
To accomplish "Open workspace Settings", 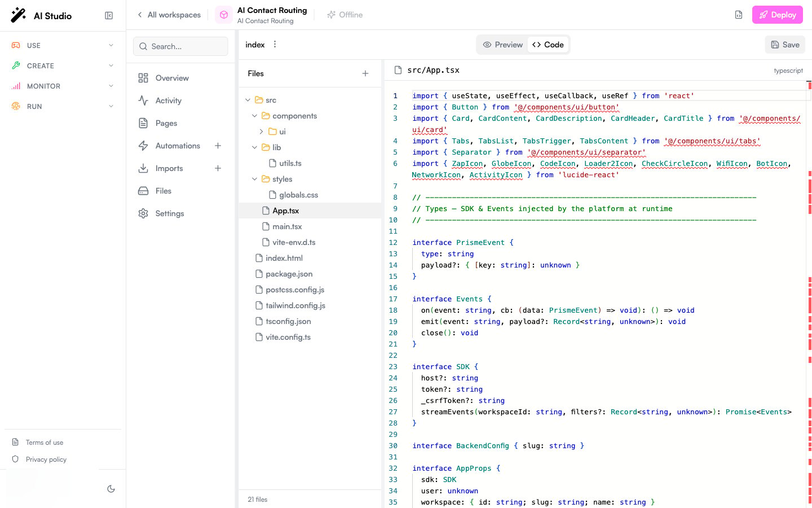I will coord(180,213).
